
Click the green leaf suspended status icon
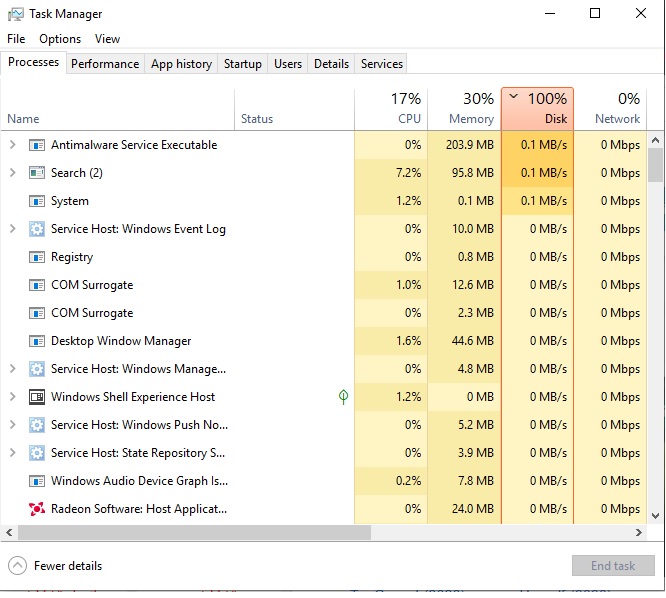(343, 397)
